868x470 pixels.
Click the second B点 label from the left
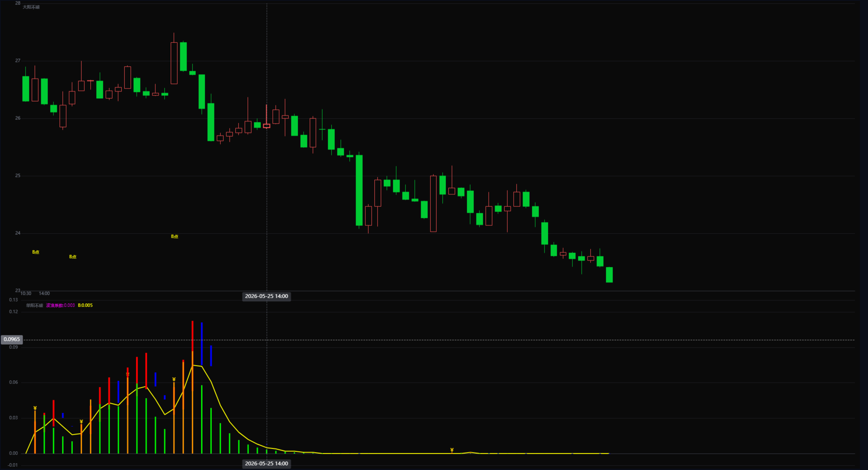coord(73,257)
